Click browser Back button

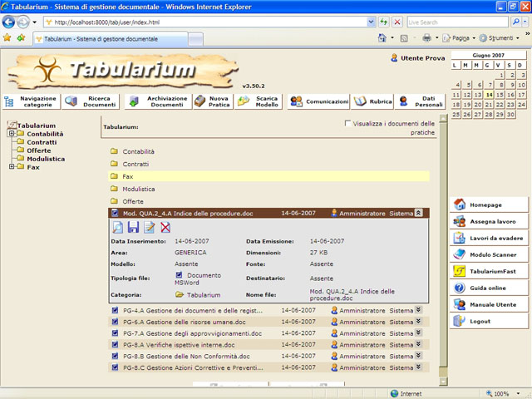(x=8, y=22)
